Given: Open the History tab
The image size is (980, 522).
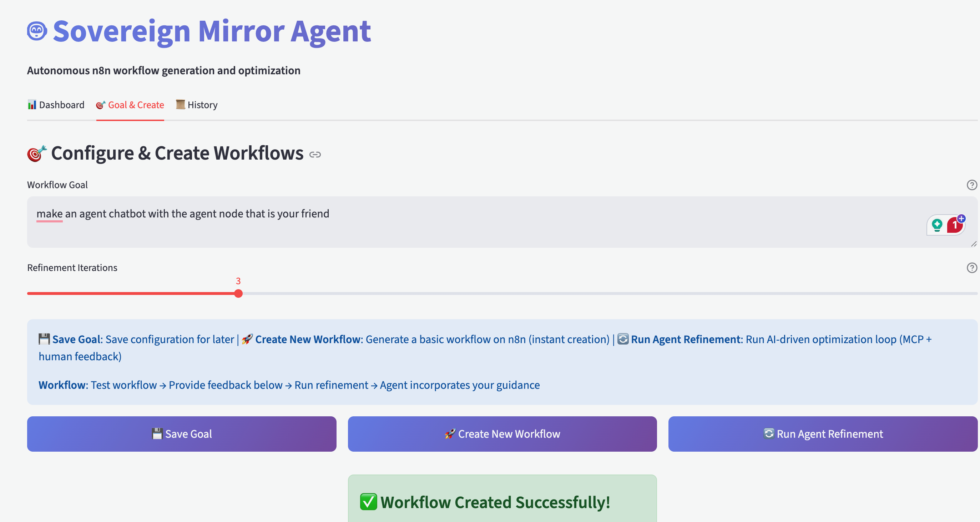Looking at the screenshot, I should [197, 105].
